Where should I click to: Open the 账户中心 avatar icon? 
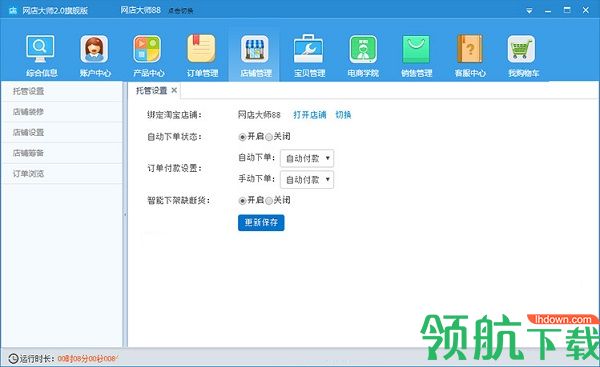coord(95,49)
